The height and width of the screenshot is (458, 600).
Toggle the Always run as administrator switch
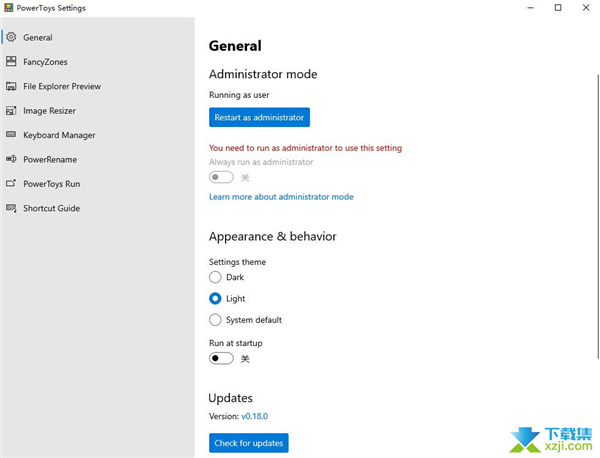221,177
